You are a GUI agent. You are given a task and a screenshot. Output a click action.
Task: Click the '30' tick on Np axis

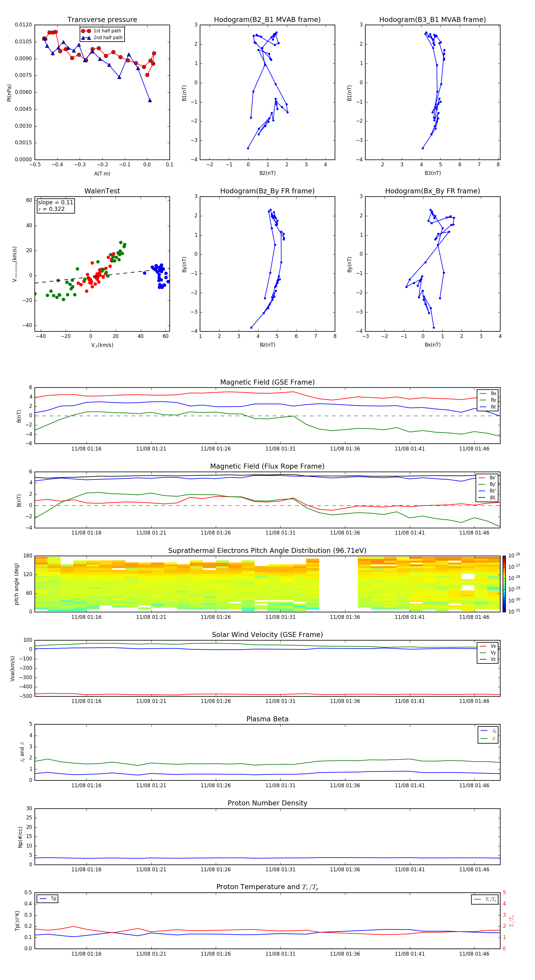tap(29, 808)
